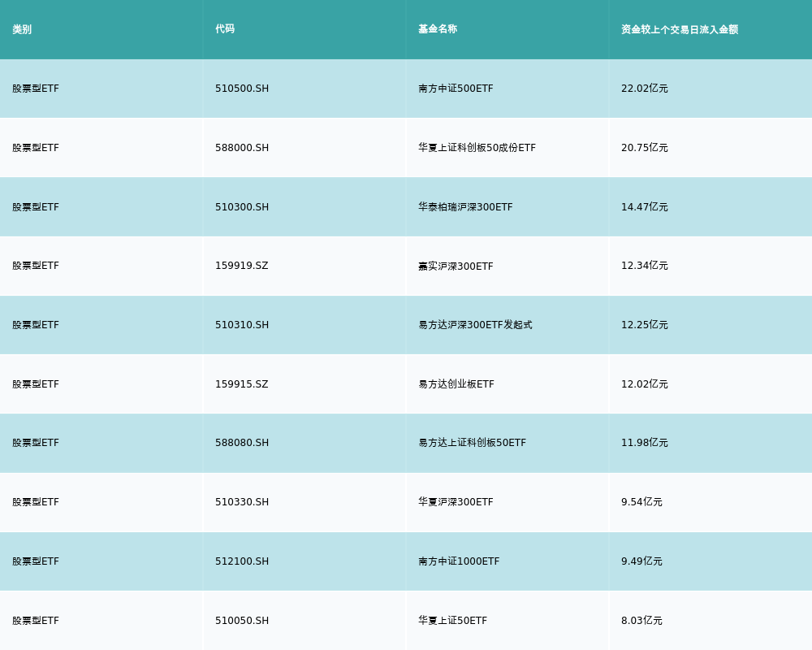Open the 华夏沪深300ETF row name
The width and height of the screenshot is (812, 650).
(456, 502)
